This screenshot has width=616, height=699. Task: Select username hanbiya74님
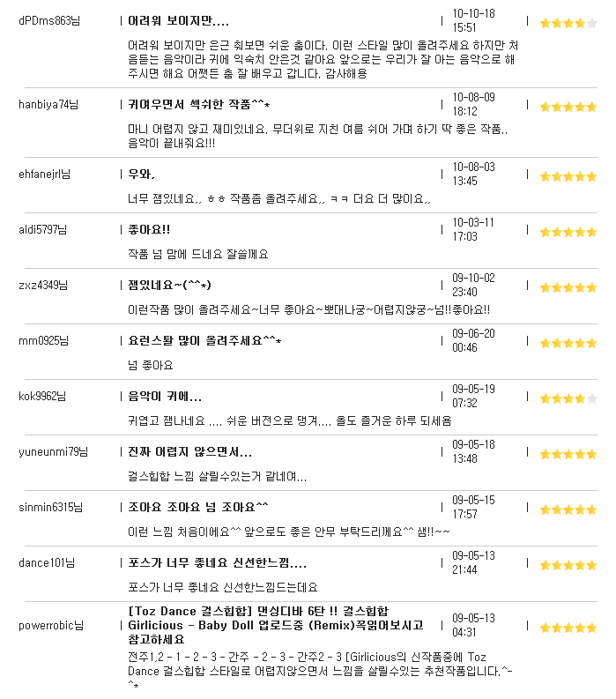(48, 105)
